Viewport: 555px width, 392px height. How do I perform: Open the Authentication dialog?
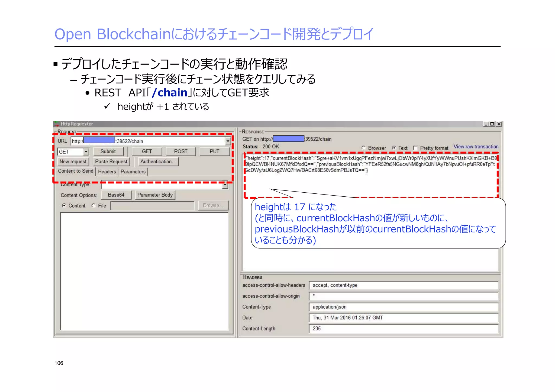tap(158, 161)
